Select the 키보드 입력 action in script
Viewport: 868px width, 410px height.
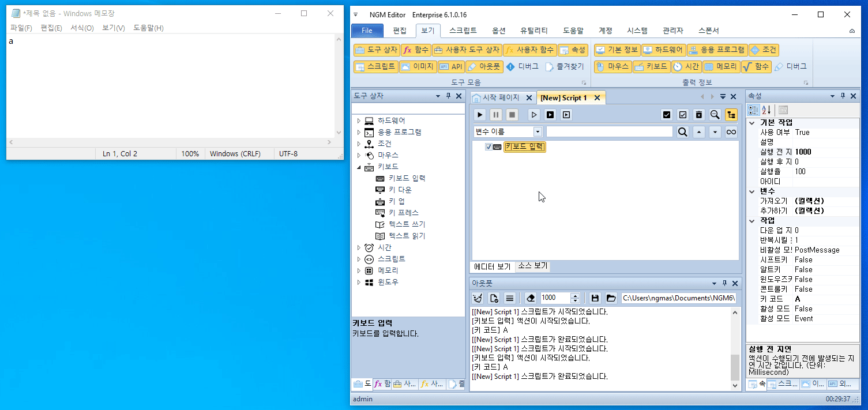click(524, 147)
